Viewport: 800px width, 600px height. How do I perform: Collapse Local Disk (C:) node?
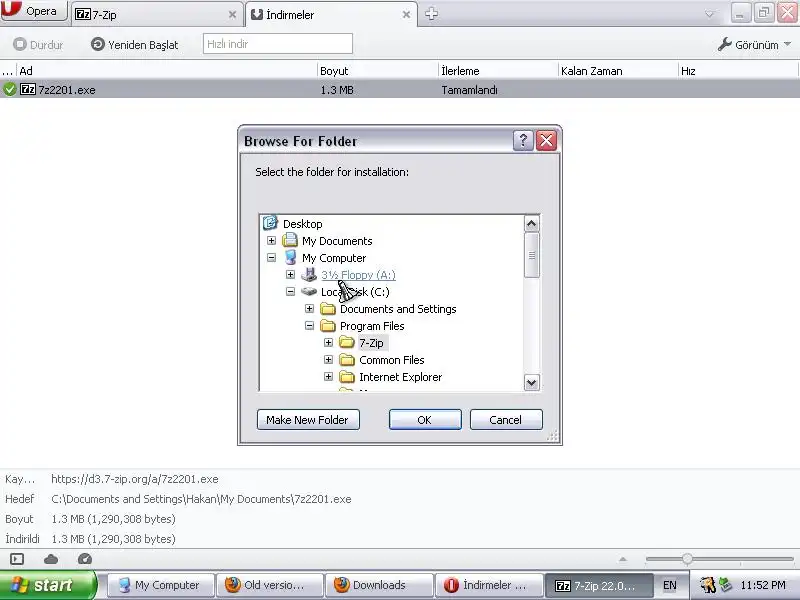[x=290, y=291]
